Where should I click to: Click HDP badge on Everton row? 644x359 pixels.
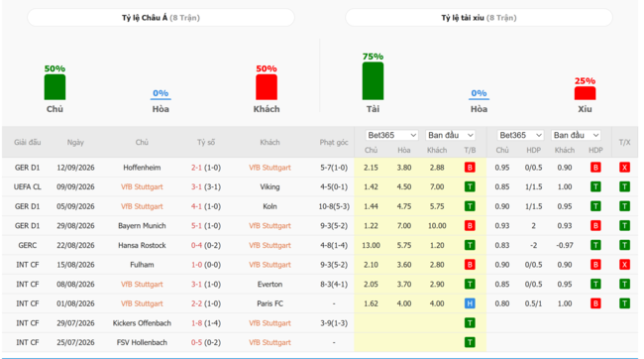[595, 284]
